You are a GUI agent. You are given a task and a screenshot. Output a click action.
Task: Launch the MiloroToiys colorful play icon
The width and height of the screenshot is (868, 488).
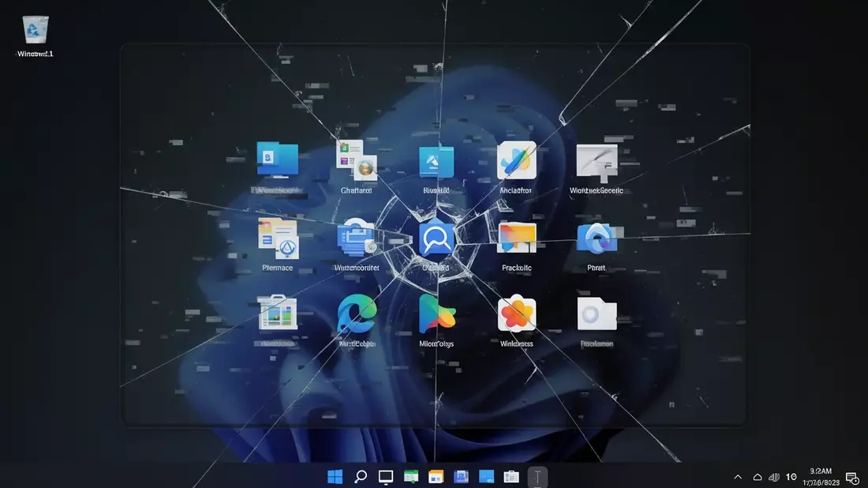pyautogui.click(x=437, y=313)
